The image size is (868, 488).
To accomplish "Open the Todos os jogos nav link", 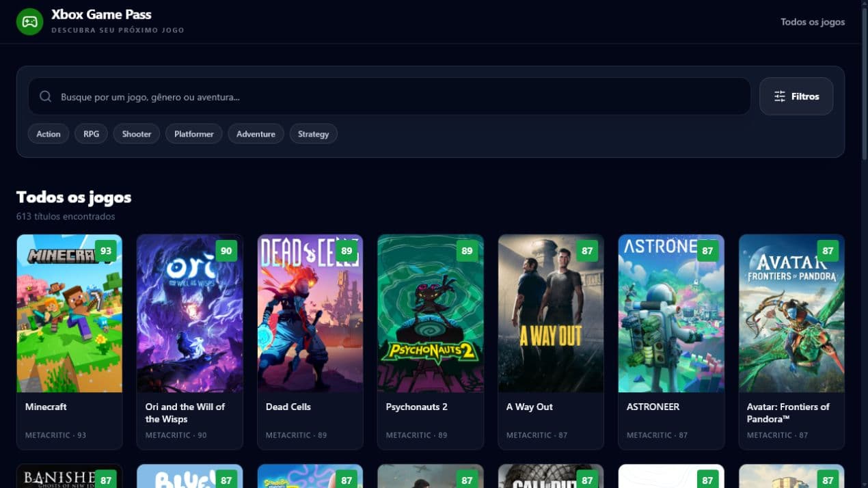I will click(x=813, y=22).
